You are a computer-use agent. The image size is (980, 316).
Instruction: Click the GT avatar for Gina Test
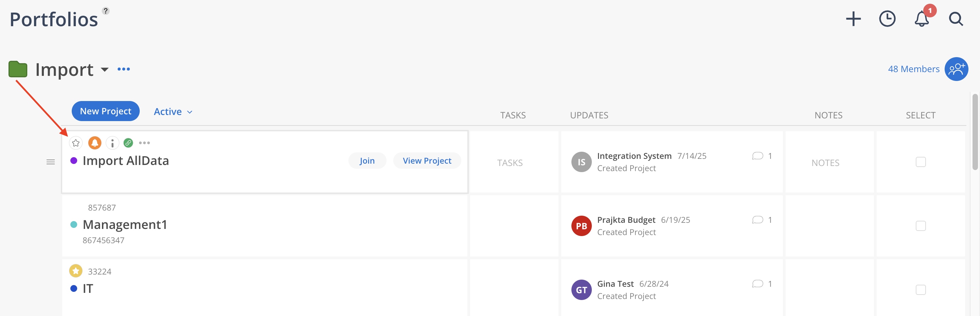(581, 290)
